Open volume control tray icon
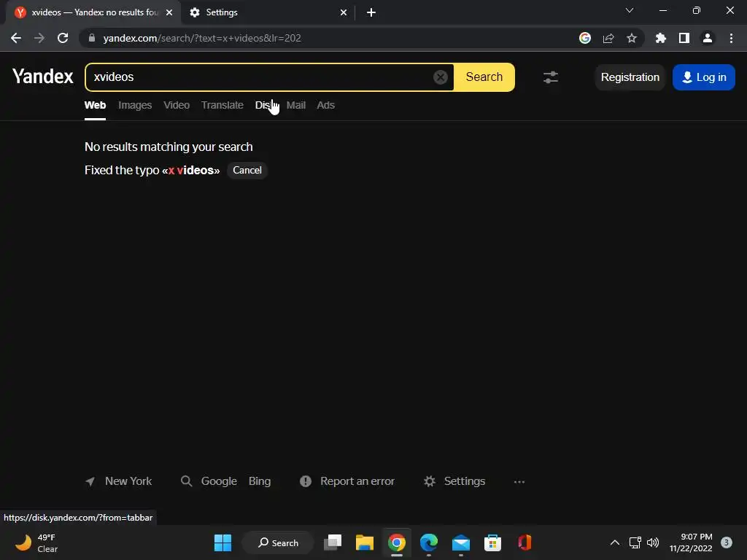 pyautogui.click(x=653, y=542)
